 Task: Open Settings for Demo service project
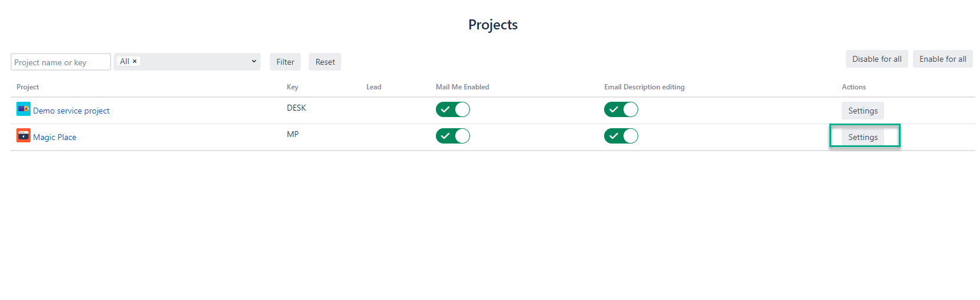[x=862, y=111]
